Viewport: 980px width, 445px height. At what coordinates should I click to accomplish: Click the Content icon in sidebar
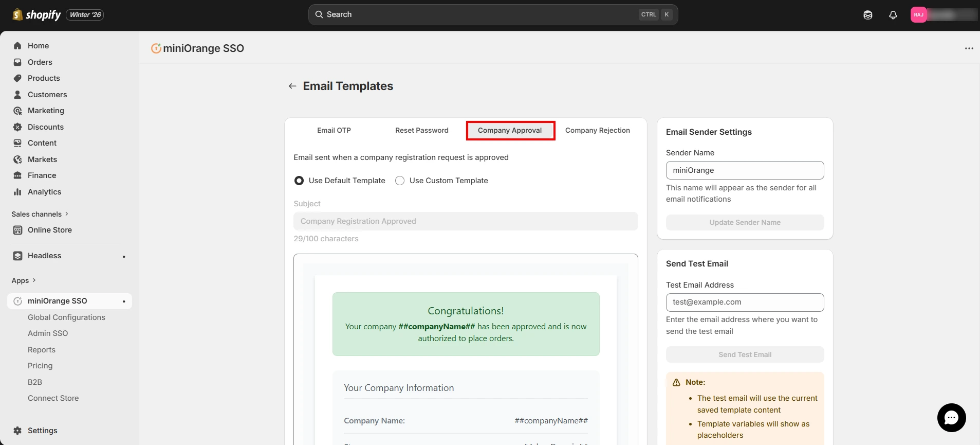click(x=17, y=143)
